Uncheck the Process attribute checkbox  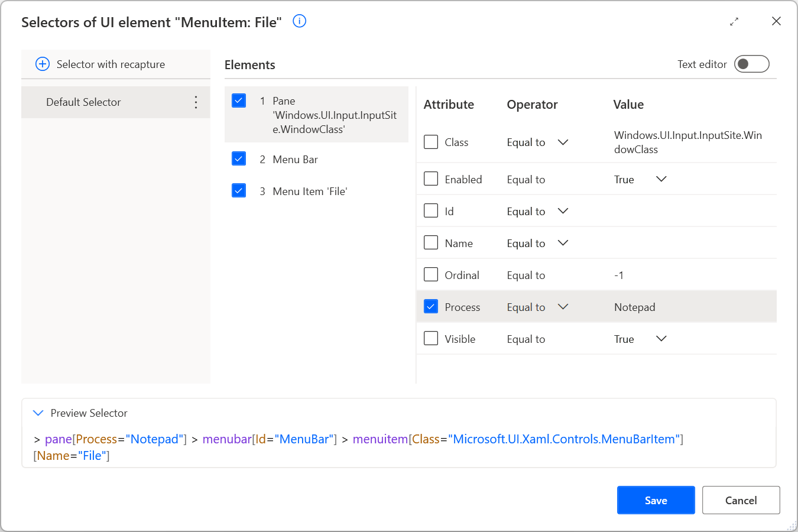pos(430,306)
